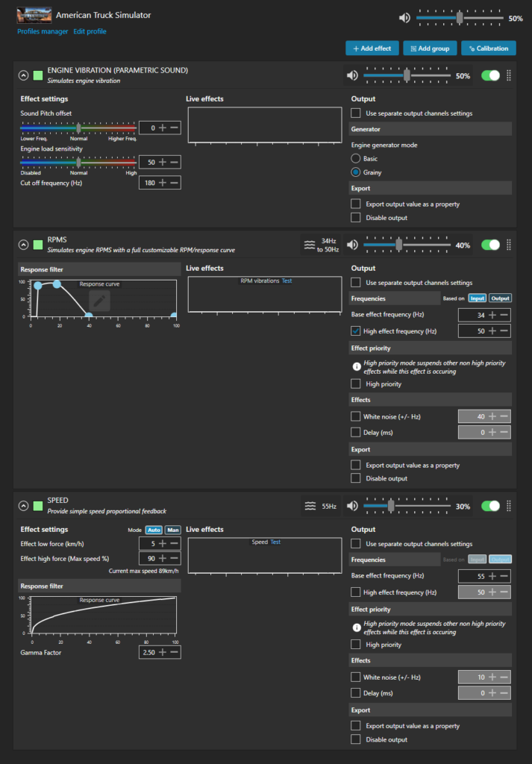Mute the master volume speaker icon
The width and height of the screenshot is (532, 764).
pyautogui.click(x=404, y=18)
